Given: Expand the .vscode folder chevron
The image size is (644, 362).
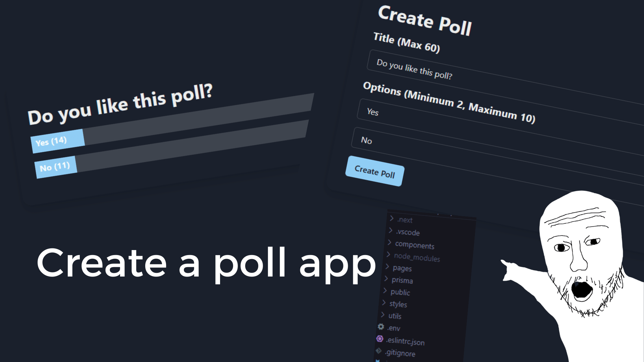Looking at the screenshot, I should [391, 231].
